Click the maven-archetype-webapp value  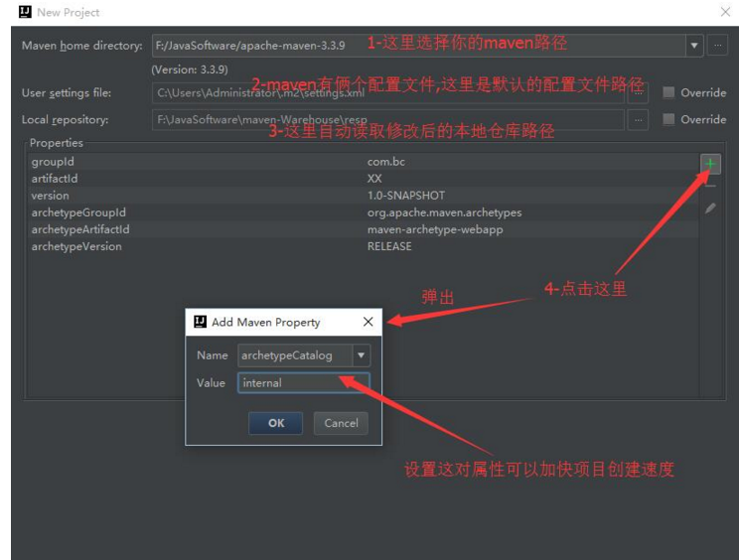pos(435,229)
